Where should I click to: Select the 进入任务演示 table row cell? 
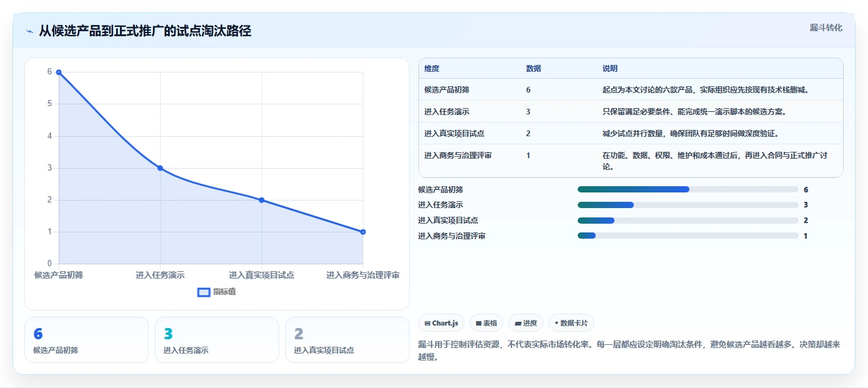pyautogui.click(x=446, y=112)
